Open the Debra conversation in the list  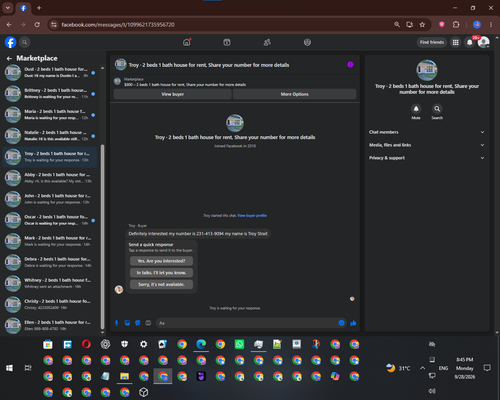click(x=50, y=262)
